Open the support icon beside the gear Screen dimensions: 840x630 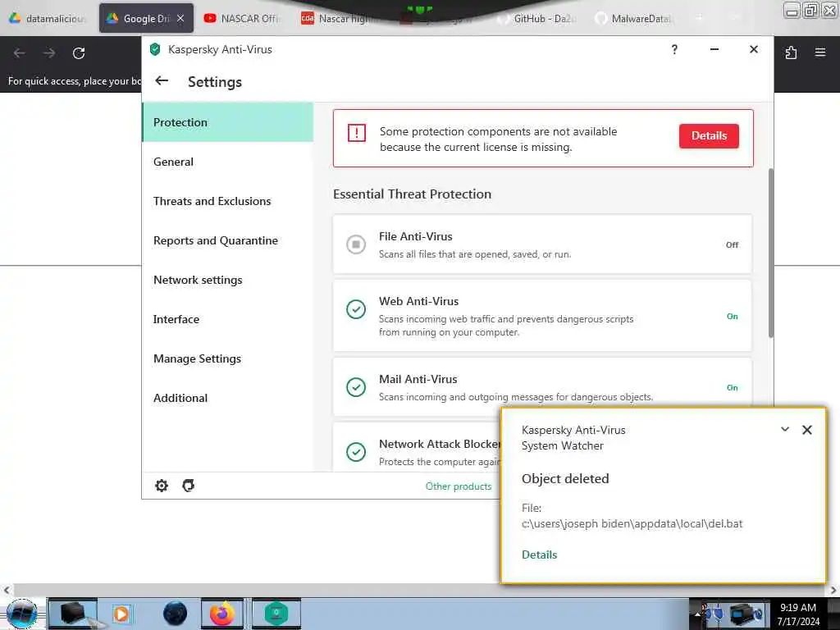(188, 486)
